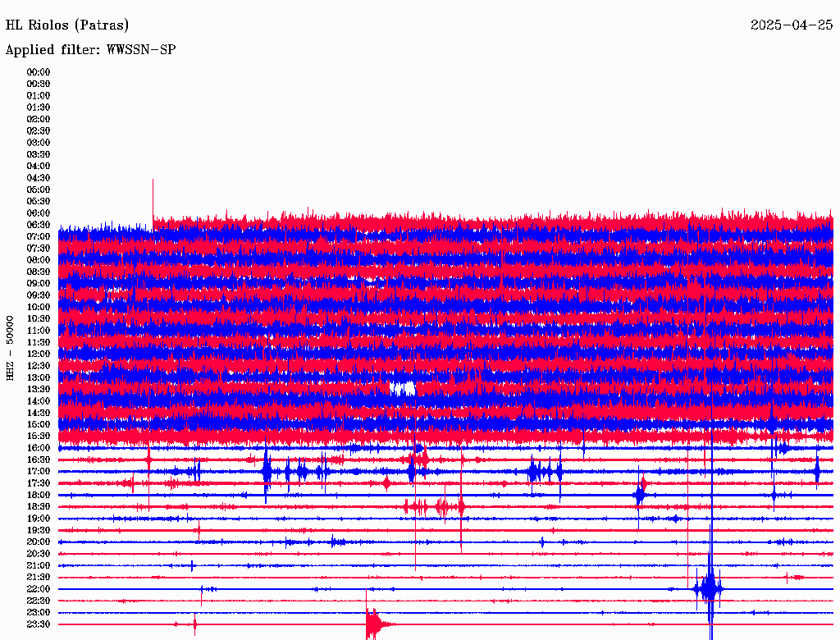Click the 13:30 time label
This screenshot has width=840, height=640.
(39, 390)
